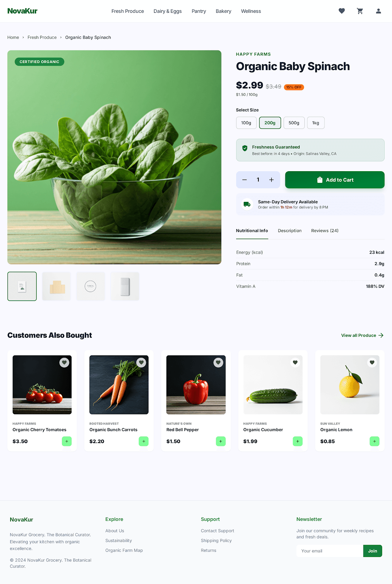This screenshot has height=584, width=392.
Task: Choose the 100g size option
Action: [x=246, y=123]
